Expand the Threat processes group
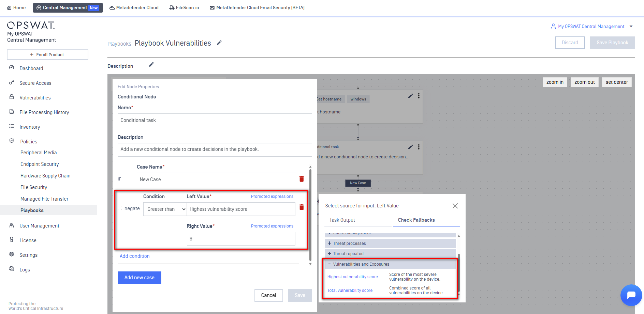Image resolution: width=644 pixels, height=314 pixels. pos(391,244)
